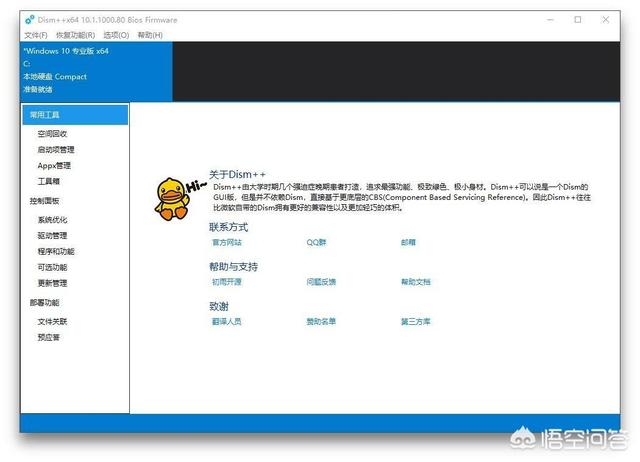Open 工具箱 in the sidebar
Screen dimensions: 640x462
[49, 181]
